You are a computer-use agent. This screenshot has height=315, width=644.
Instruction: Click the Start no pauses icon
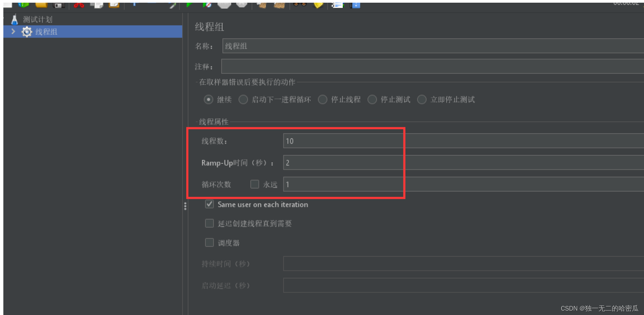tap(207, 5)
